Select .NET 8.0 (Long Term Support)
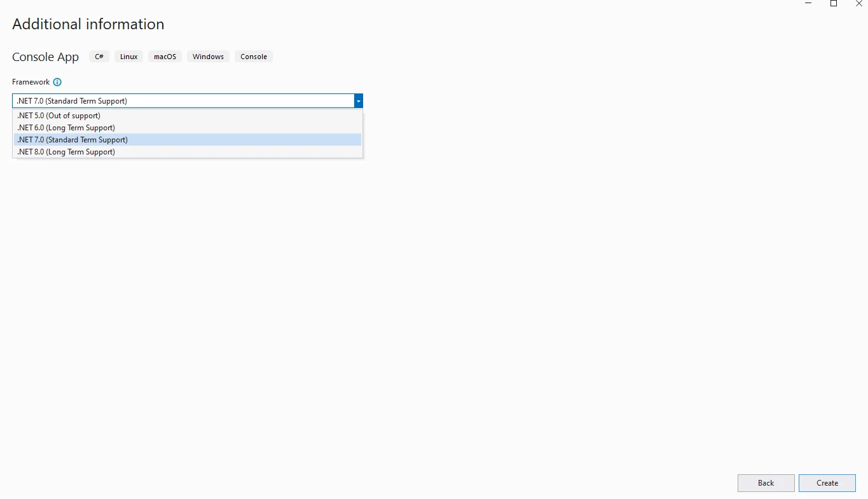 tap(66, 152)
